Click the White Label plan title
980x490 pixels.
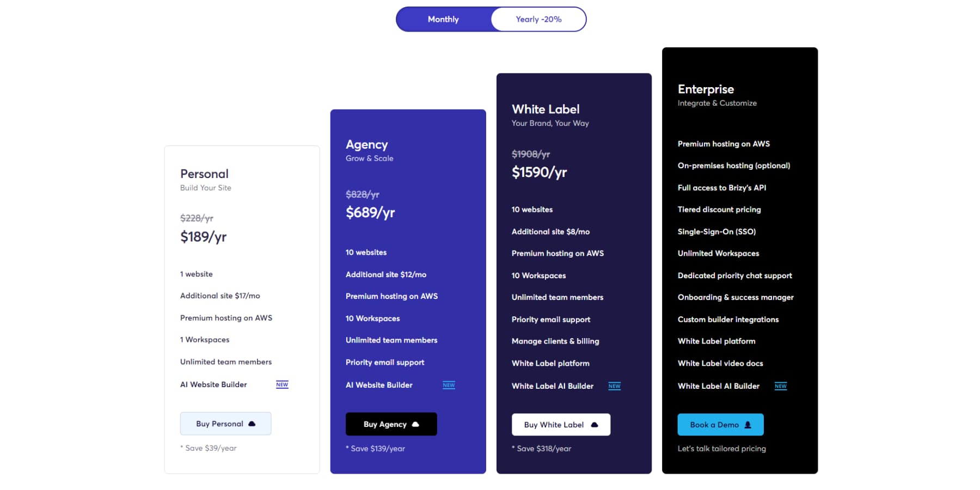pyautogui.click(x=546, y=109)
